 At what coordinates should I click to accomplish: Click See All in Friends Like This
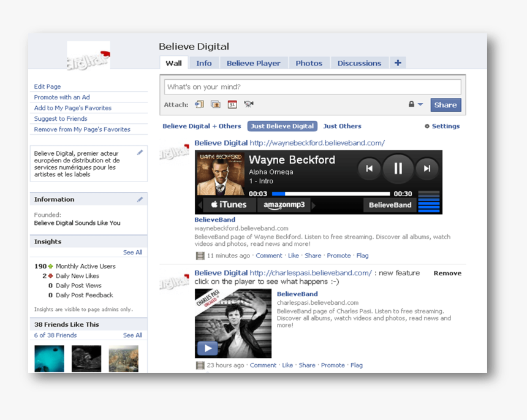pos(132,335)
